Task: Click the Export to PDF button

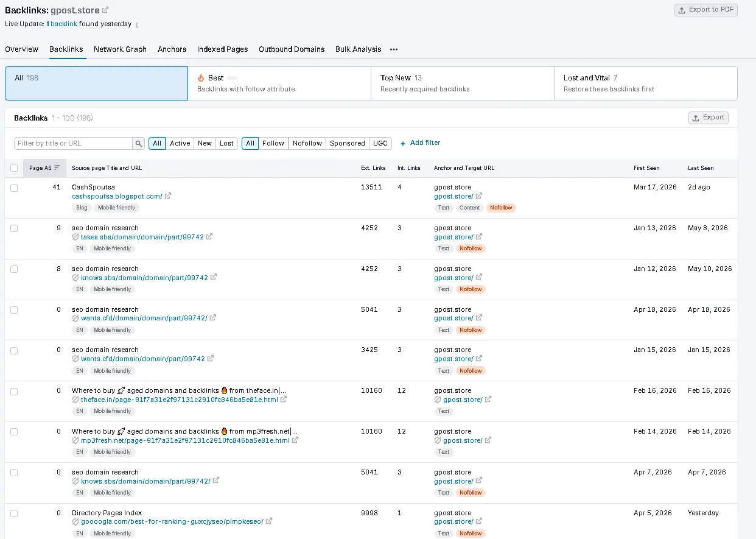Action: tap(706, 10)
